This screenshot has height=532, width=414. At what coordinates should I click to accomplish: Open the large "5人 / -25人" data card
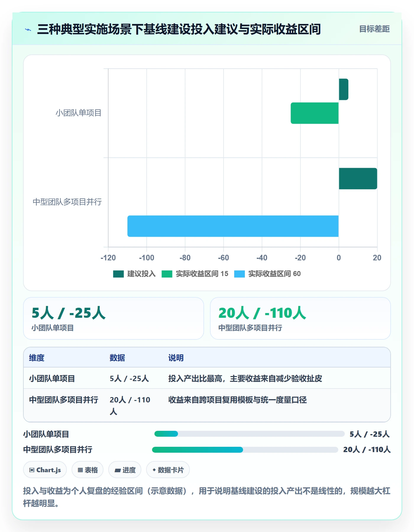coord(114,318)
